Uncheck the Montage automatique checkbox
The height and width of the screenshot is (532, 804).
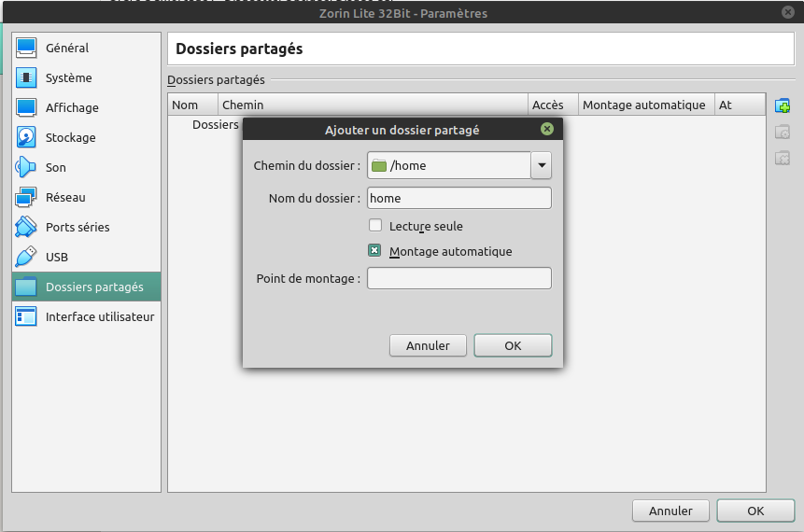375,251
